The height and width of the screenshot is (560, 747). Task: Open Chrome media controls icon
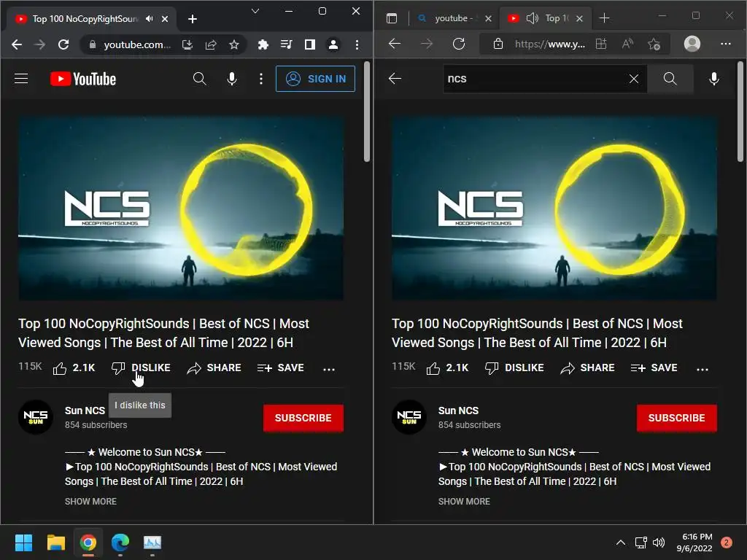pyautogui.click(x=286, y=44)
